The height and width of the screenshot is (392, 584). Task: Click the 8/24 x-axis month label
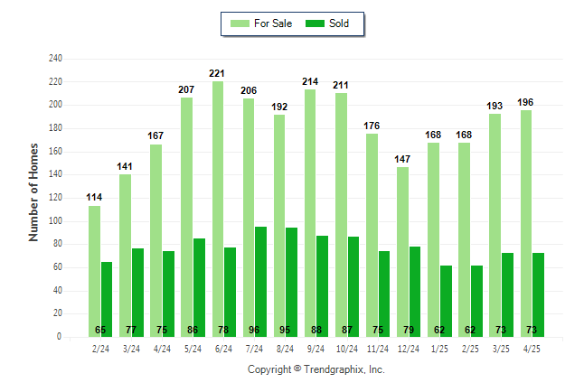point(286,349)
